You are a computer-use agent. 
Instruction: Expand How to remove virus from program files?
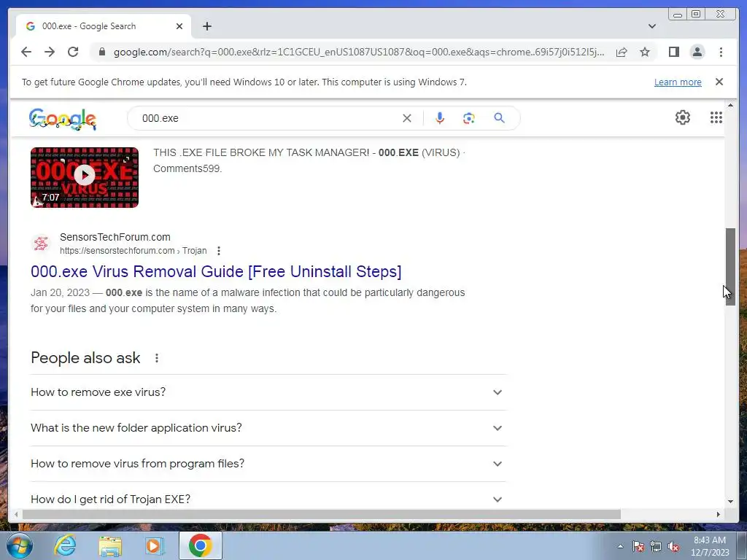[x=268, y=464]
